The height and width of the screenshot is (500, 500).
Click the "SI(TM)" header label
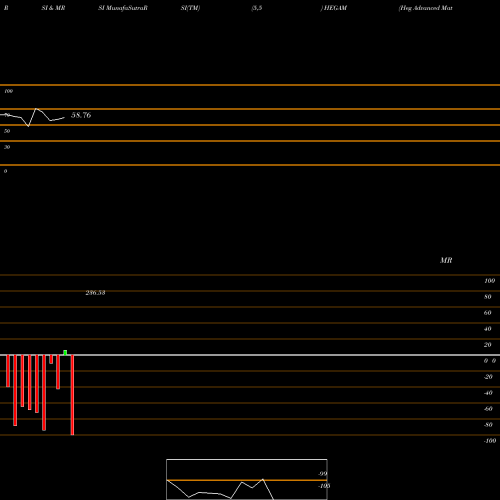coord(190,8)
